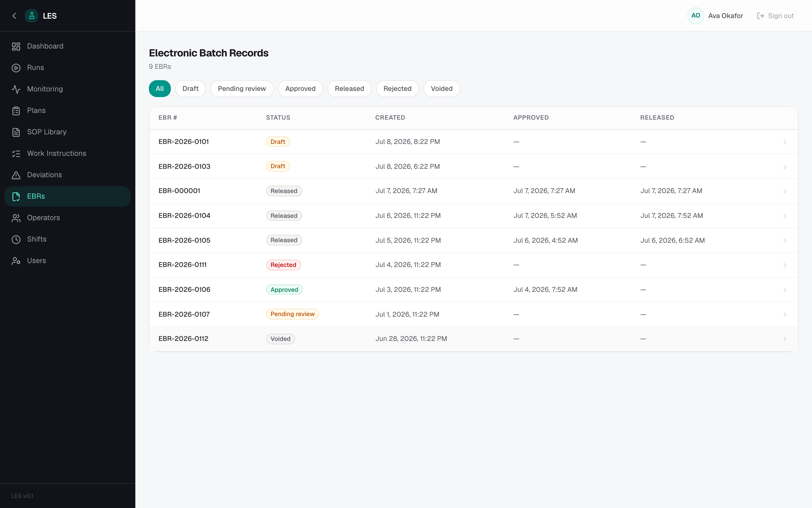Image resolution: width=812 pixels, height=508 pixels.
Task: Click the EBR-2026-0106 record number
Action: point(184,290)
